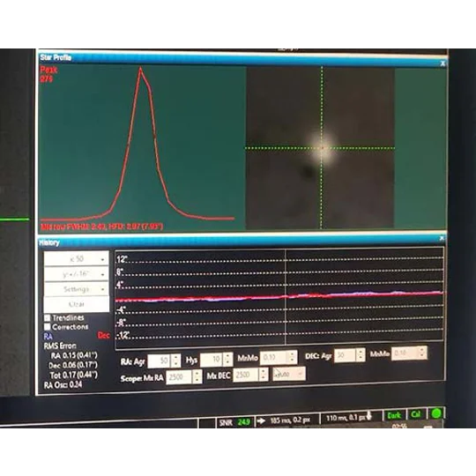This screenshot has height=476, width=476.
Task: Click the DEC Agr value field
Action: point(345,355)
